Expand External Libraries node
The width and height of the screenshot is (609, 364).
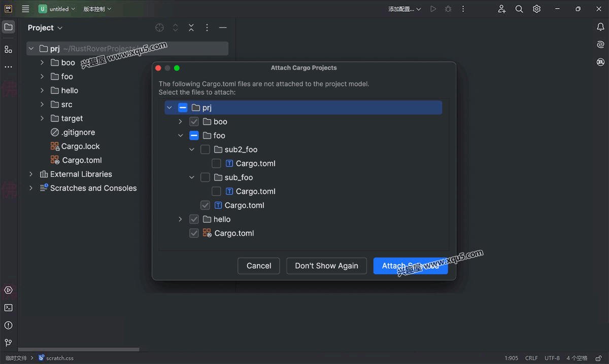pyautogui.click(x=31, y=174)
